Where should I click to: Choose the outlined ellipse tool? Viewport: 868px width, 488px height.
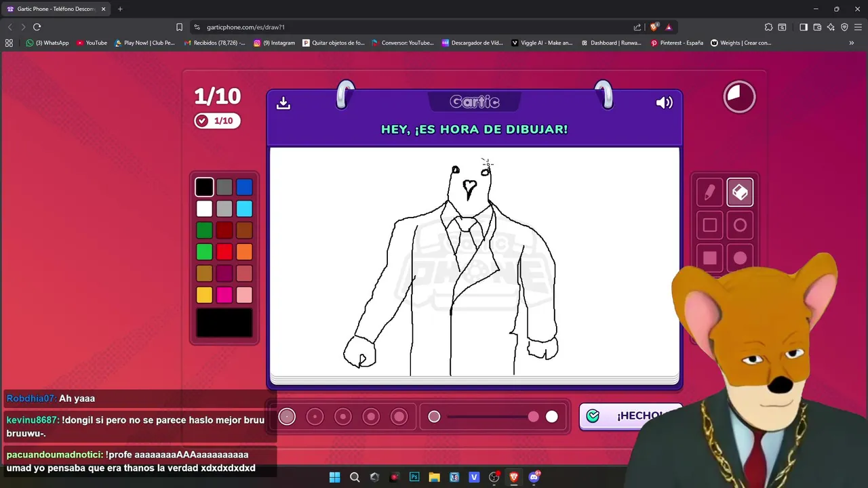pos(740,225)
